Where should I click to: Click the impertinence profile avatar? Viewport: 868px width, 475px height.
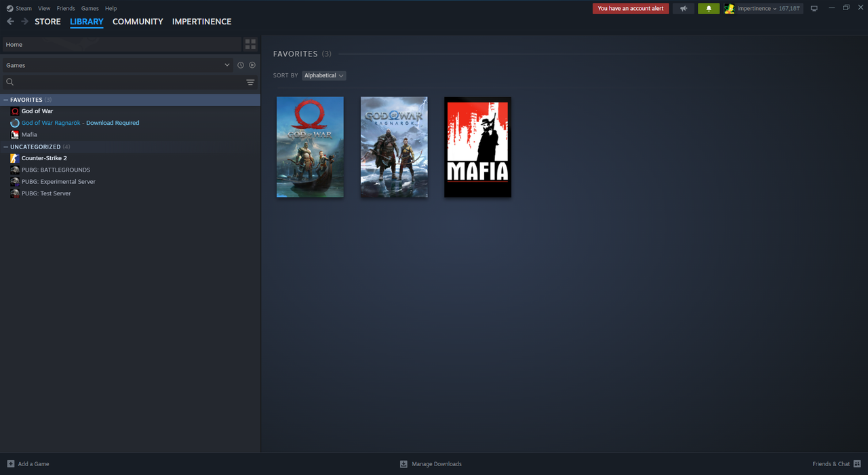729,9
